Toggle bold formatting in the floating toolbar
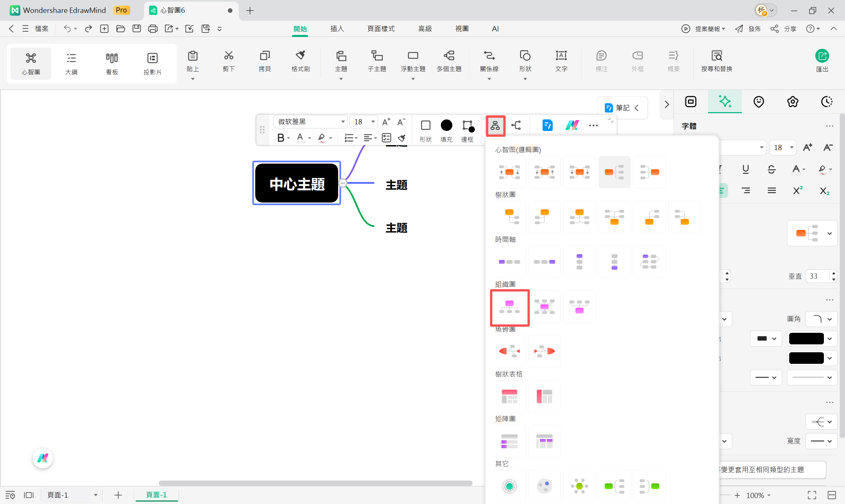Screen dimensions: 845x504 281,138
